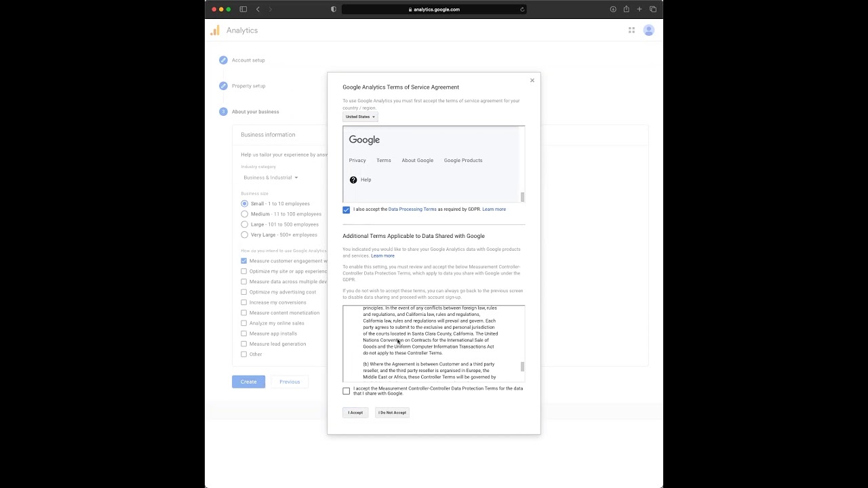Click the Google logo in terms frame
Screen dimensions: 868x488
click(364, 140)
